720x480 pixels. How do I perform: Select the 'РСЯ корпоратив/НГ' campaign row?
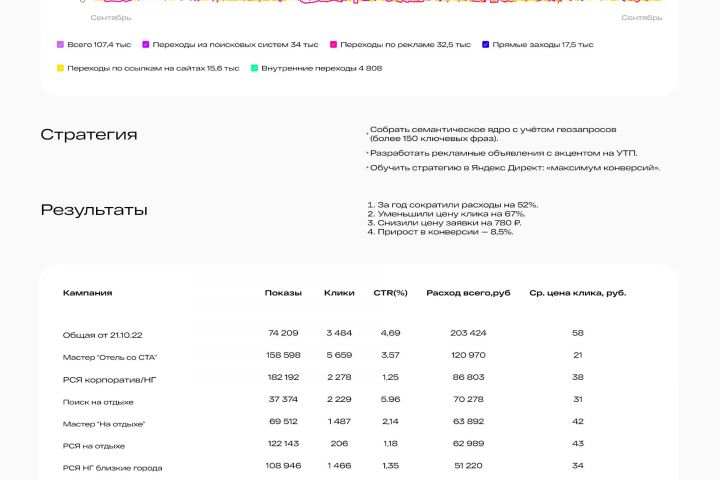click(x=110, y=379)
